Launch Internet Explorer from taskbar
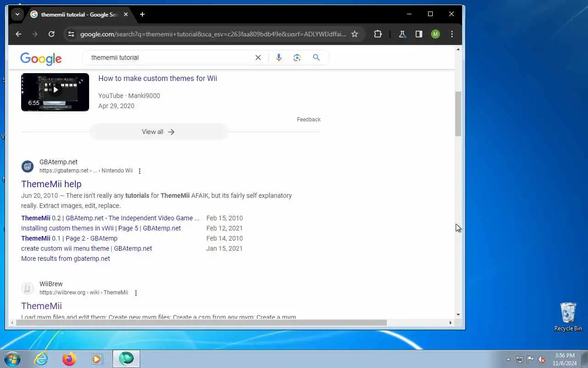Viewport: 588px width, 368px height. pos(41,359)
